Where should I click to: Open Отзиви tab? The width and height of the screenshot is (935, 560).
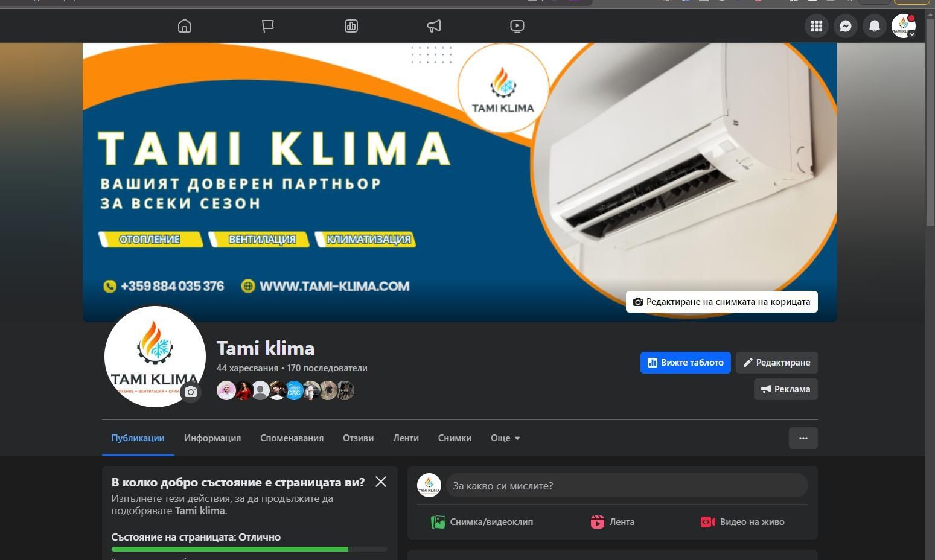pyautogui.click(x=358, y=438)
